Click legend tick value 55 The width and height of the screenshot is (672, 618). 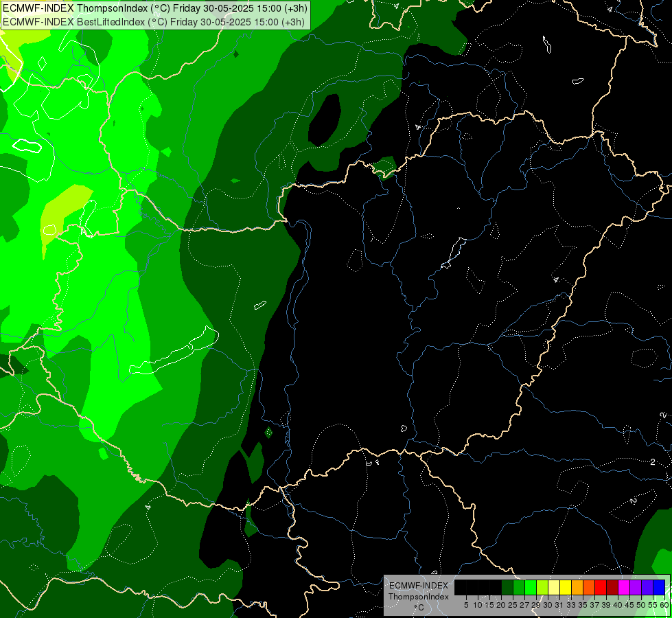tap(653, 605)
